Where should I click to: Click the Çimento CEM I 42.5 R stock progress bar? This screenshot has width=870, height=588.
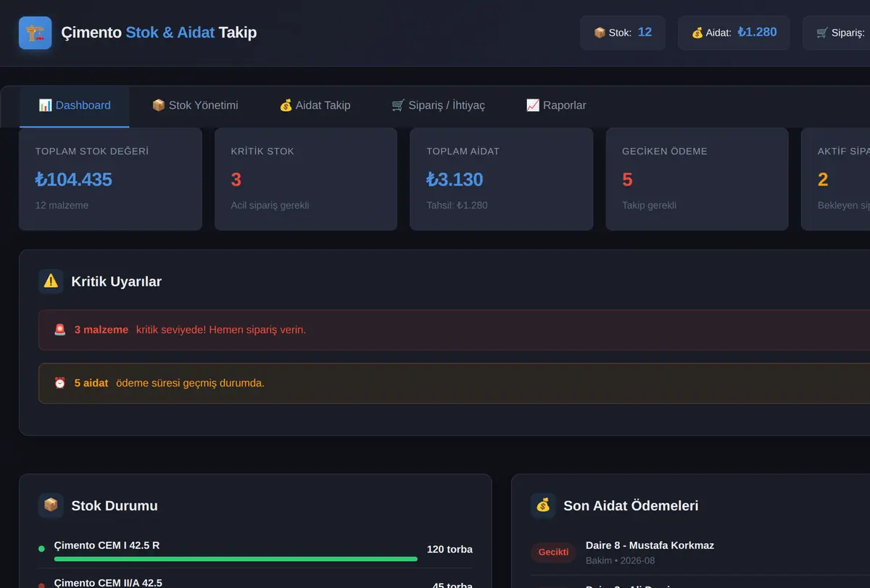coord(236,559)
